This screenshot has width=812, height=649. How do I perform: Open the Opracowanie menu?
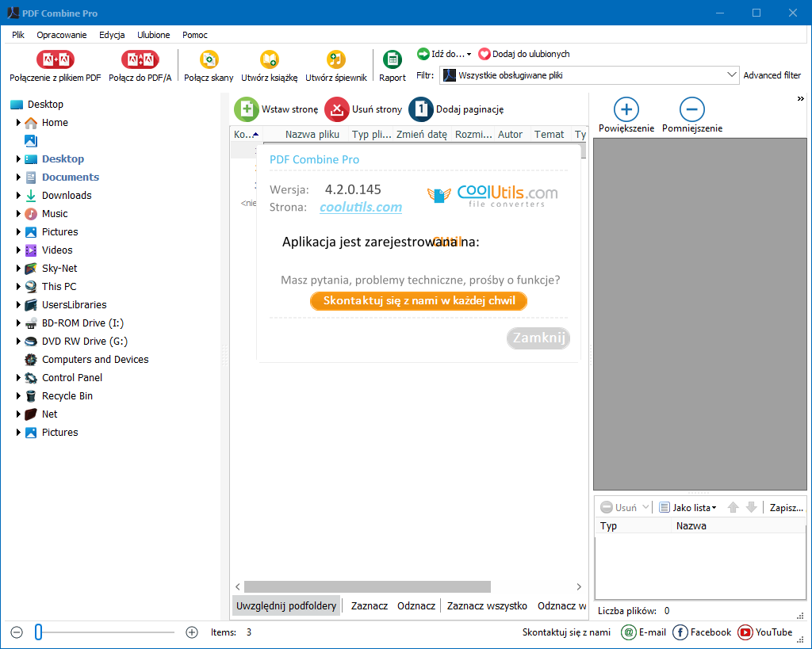coord(62,35)
